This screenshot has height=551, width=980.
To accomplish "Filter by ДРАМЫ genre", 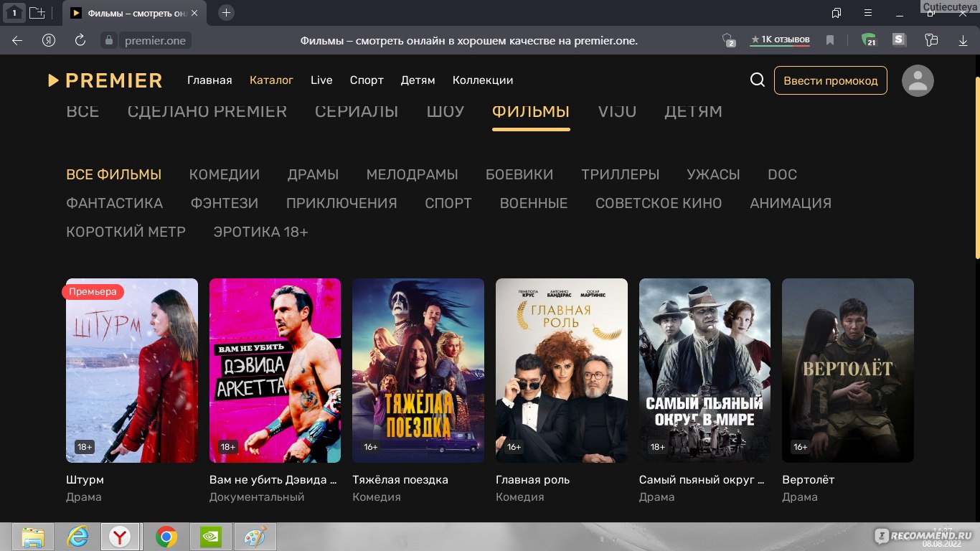I will coord(313,174).
